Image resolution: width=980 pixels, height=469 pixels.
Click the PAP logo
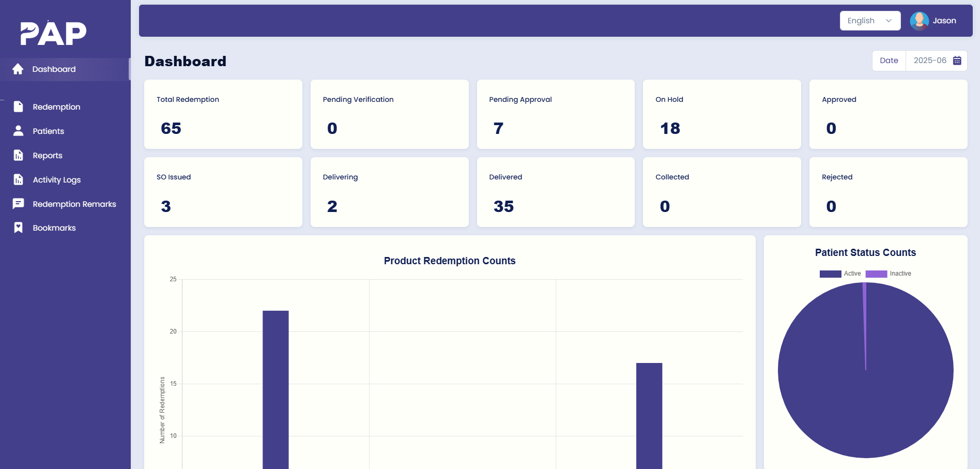coord(53,34)
